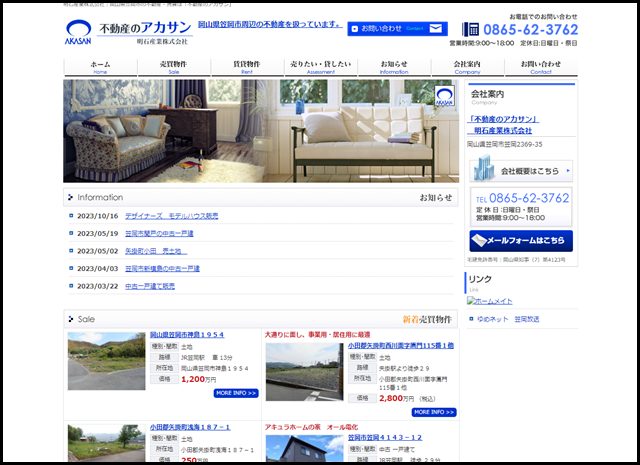The image size is (640, 465).
Task: Click the 2,800万円 price text
Action: [x=396, y=398]
